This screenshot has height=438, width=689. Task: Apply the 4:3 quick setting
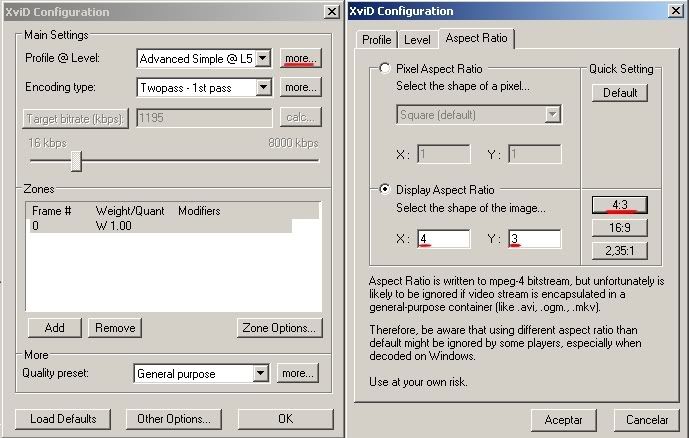(x=620, y=205)
